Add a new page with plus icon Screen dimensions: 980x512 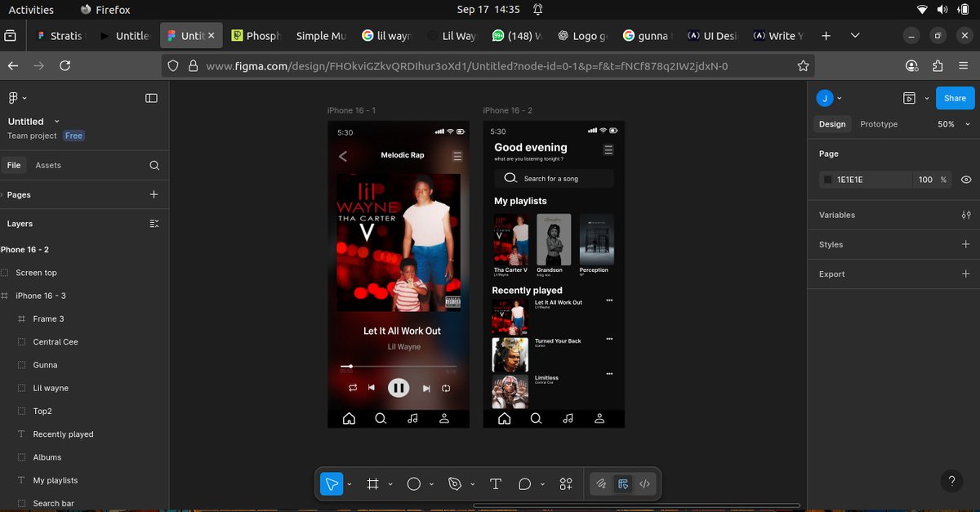point(154,194)
